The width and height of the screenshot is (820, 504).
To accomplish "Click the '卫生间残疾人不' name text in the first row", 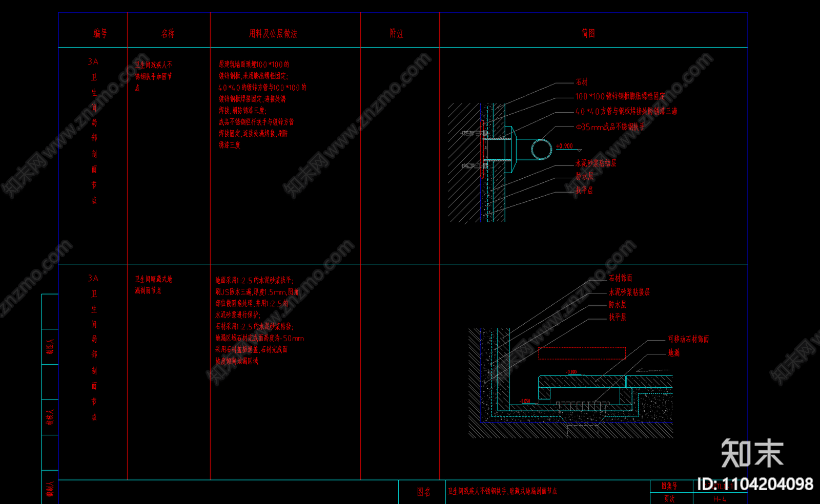I will (x=154, y=65).
